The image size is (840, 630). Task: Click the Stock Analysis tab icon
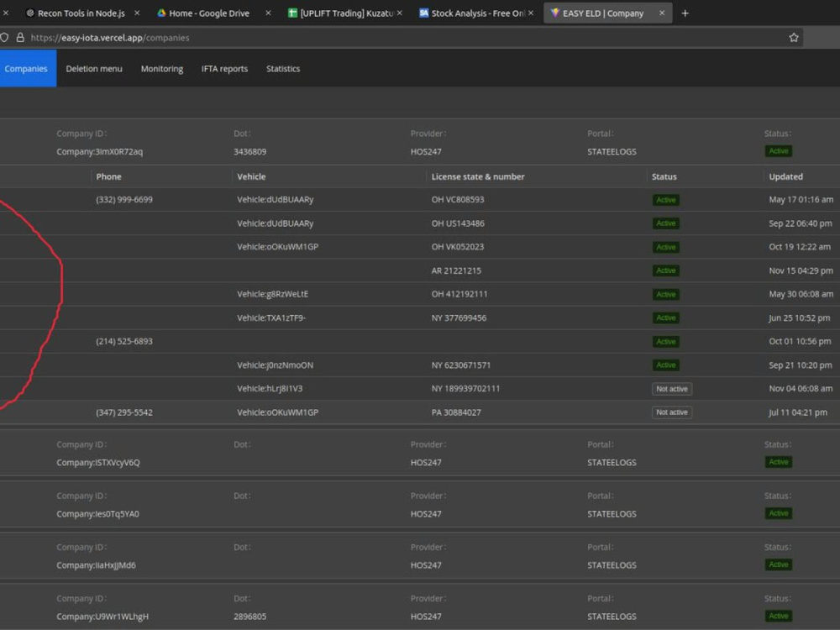pyautogui.click(x=423, y=13)
